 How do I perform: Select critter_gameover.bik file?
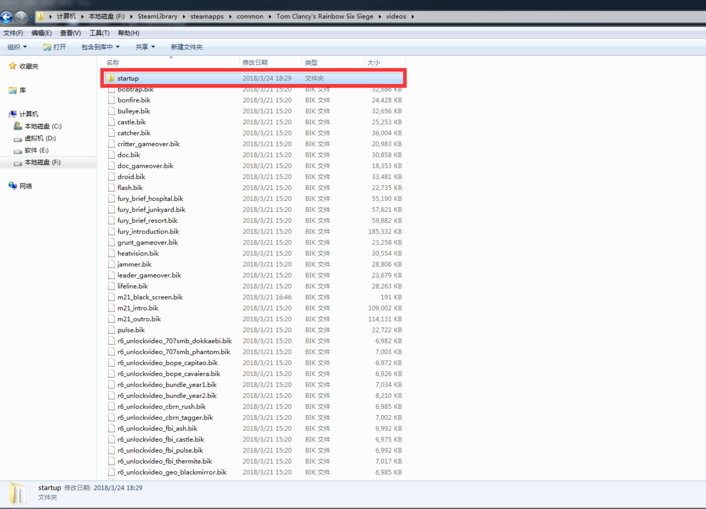click(x=255, y=144)
